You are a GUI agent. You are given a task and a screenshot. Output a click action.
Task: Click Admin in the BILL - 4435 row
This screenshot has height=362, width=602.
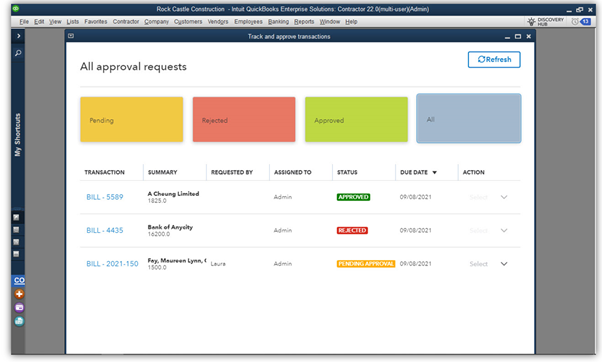click(x=283, y=230)
